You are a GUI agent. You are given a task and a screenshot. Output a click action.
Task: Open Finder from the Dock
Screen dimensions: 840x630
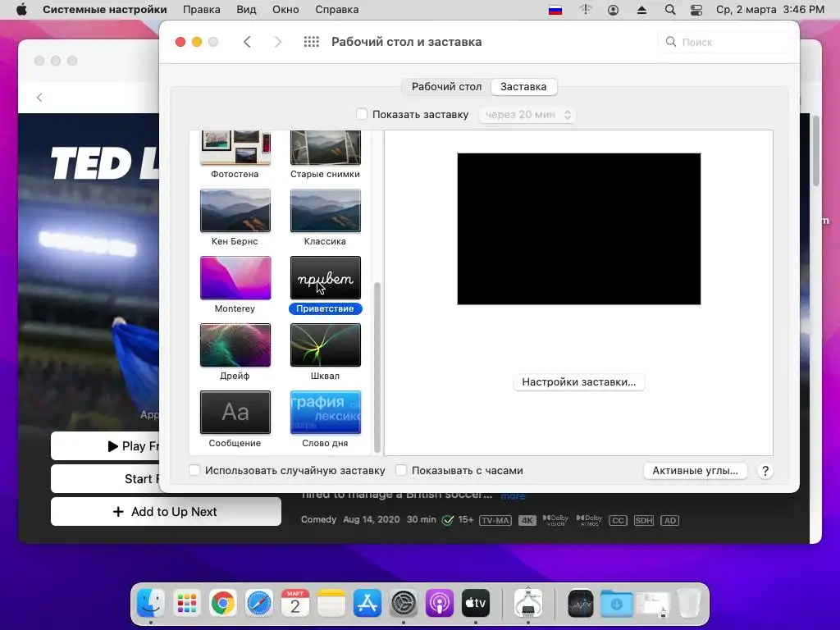point(151,604)
